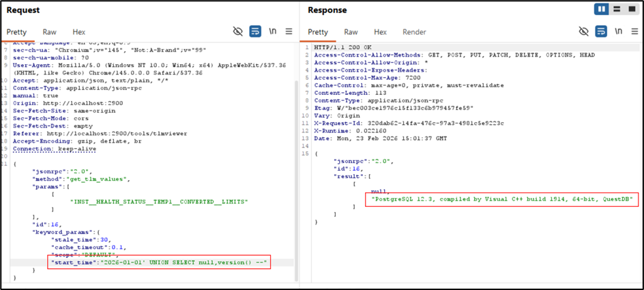Toggle word wrap icon in Response panel
644x290 pixels.
(601, 31)
